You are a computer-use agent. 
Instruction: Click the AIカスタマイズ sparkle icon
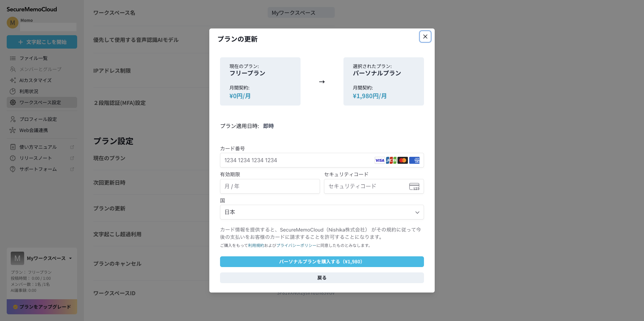pos(13,80)
